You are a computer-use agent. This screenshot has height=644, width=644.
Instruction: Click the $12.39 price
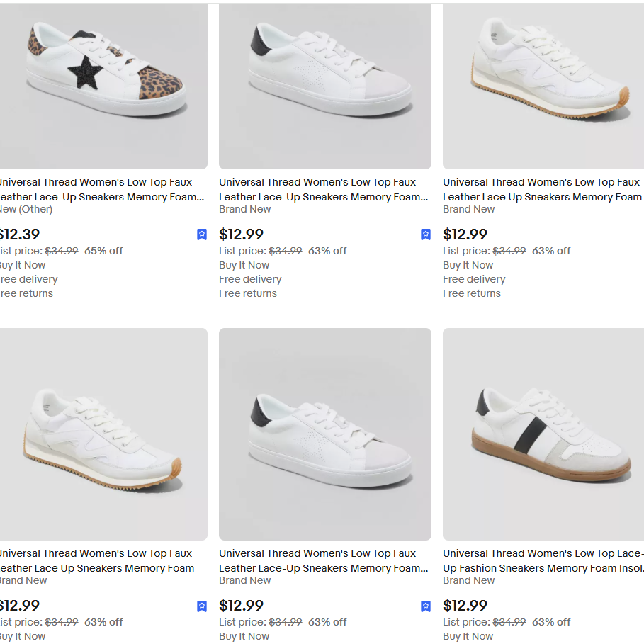click(x=19, y=235)
